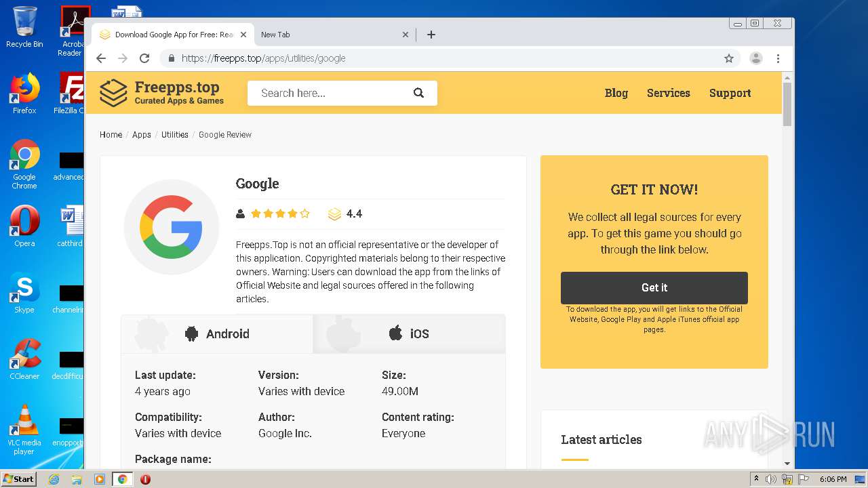The width and height of the screenshot is (868, 488).
Task: Open a new browser tab
Action: click(431, 35)
